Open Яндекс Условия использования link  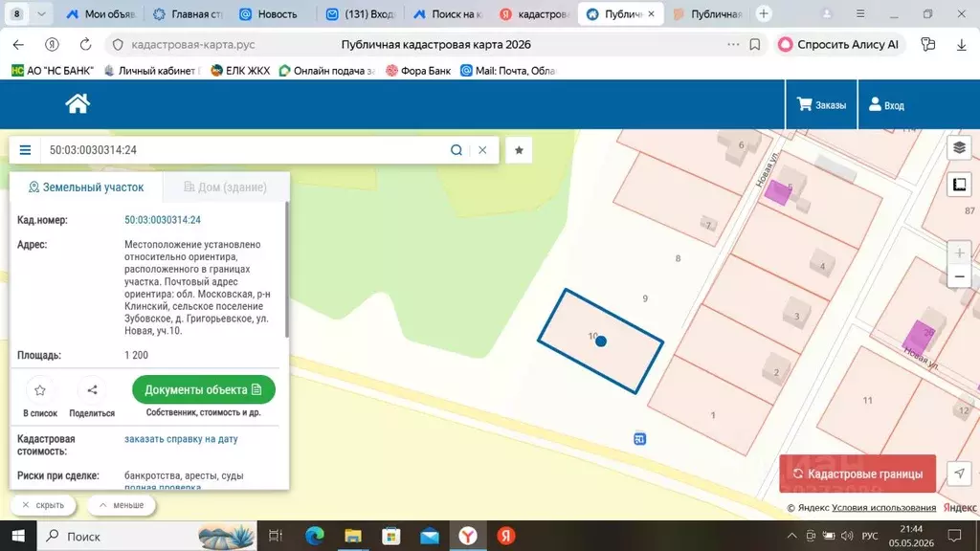[x=883, y=507]
